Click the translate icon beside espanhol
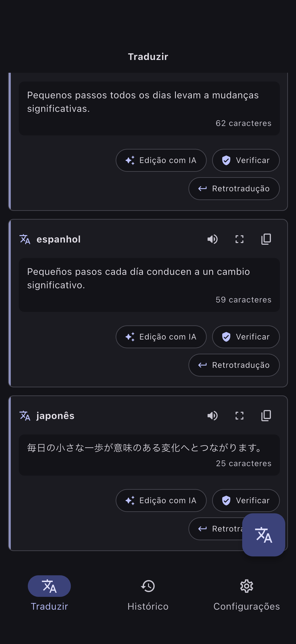The image size is (296, 644). click(x=25, y=239)
